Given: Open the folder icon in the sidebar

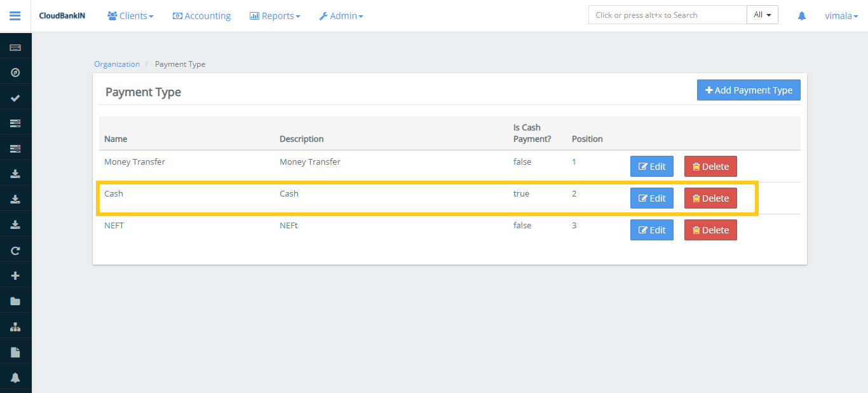Looking at the screenshot, I should [15, 301].
